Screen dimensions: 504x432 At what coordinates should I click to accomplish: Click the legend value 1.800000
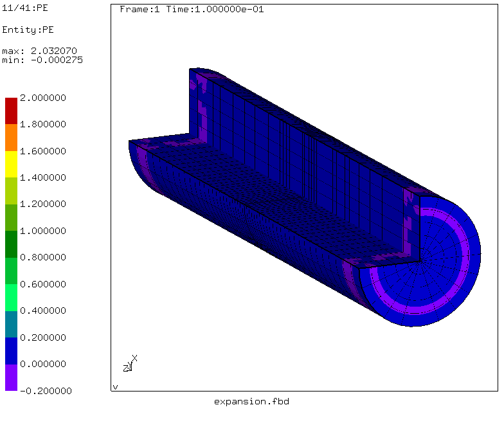click(43, 124)
